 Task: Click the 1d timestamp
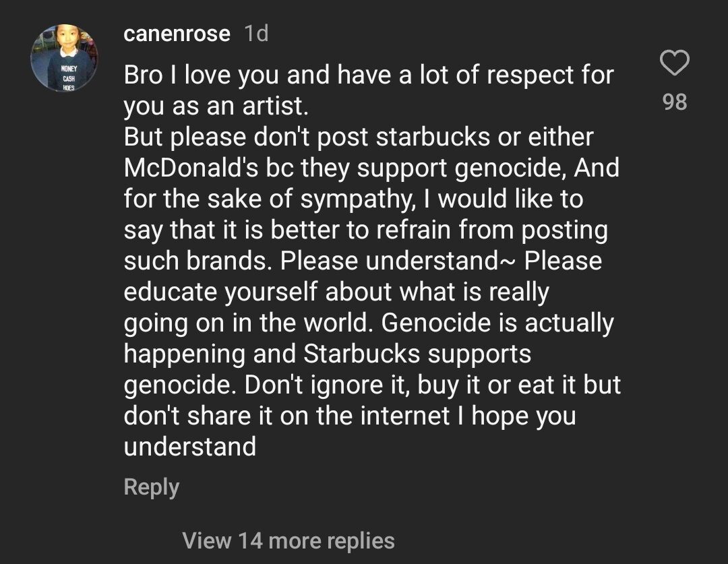coord(255,34)
